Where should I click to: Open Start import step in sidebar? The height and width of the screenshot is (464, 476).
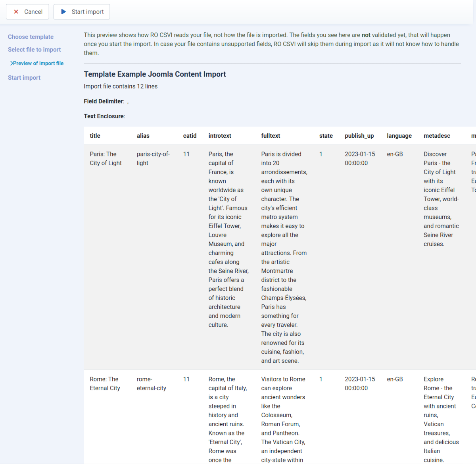pos(24,78)
